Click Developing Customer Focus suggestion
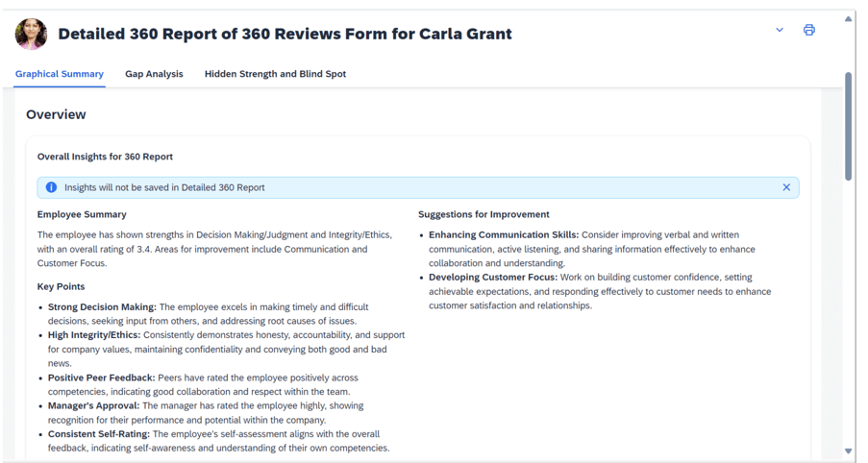Screen dimensions: 868x463 492,278
